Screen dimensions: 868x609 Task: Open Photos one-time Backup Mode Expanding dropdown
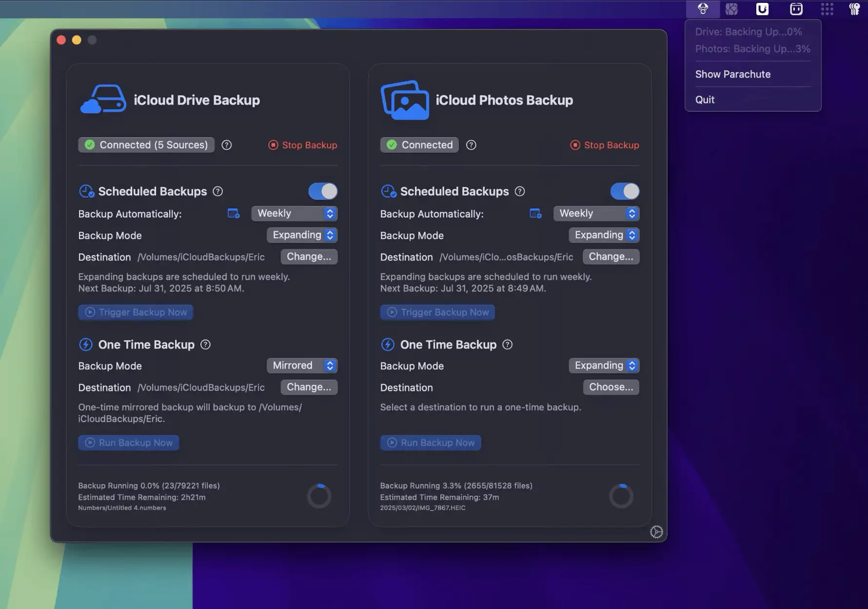[x=604, y=365]
